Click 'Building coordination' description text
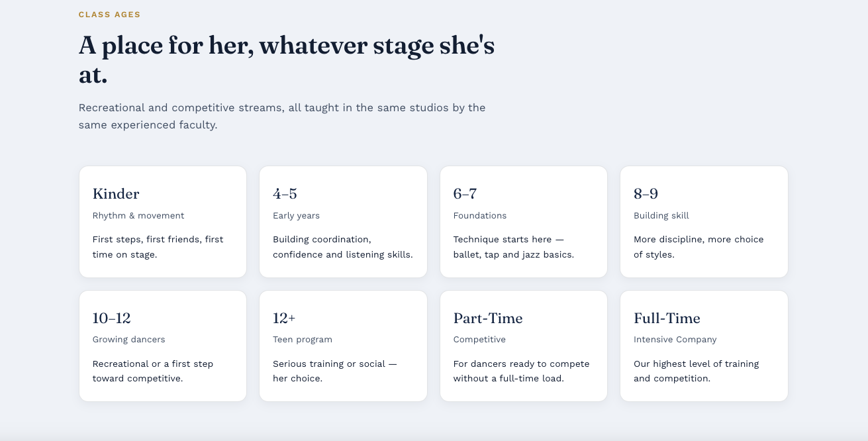Image resolution: width=868 pixels, height=441 pixels. [x=343, y=246]
